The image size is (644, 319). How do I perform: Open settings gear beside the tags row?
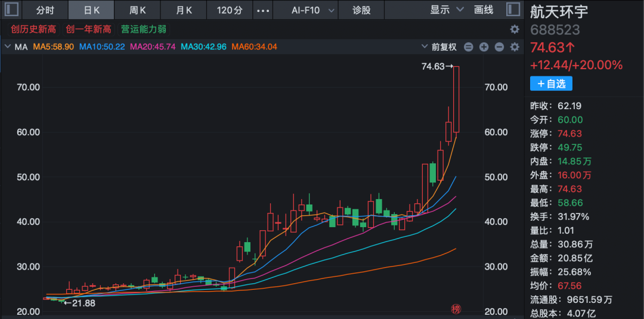coord(515,29)
